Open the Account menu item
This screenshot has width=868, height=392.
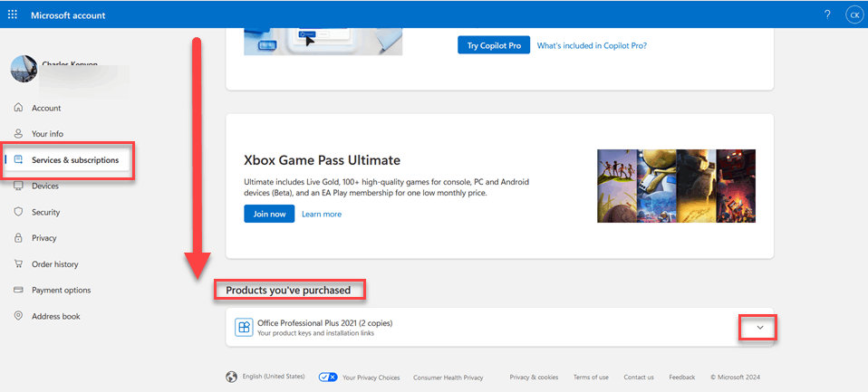[x=46, y=108]
